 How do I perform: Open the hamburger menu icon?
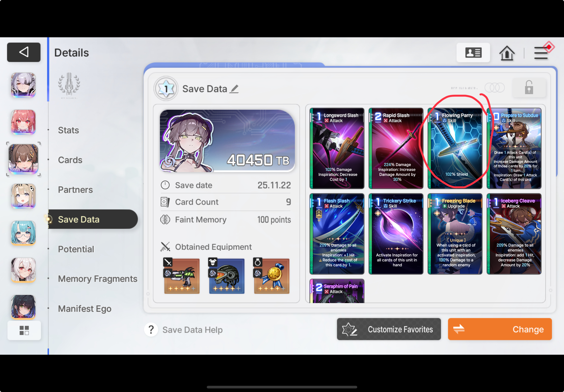click(541, 53)
